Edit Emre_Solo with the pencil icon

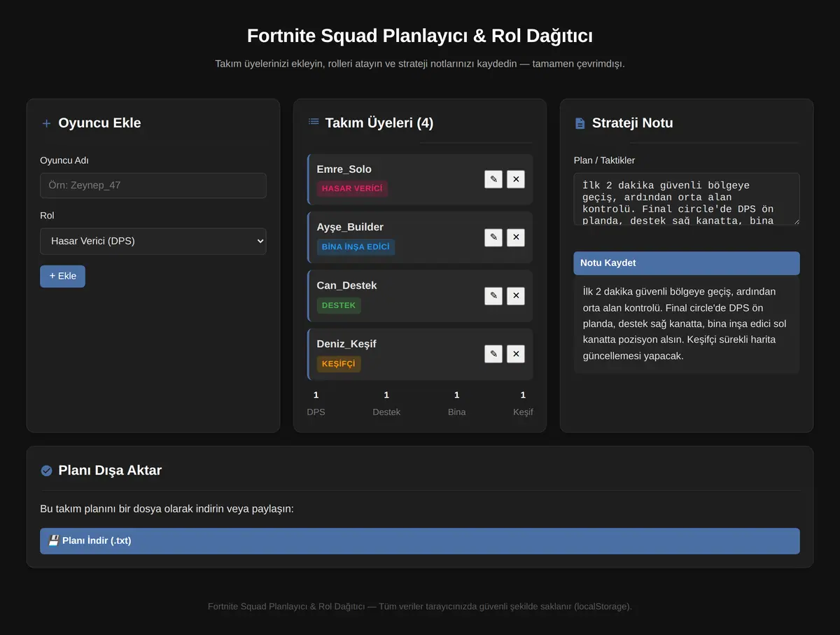[493, 179]
